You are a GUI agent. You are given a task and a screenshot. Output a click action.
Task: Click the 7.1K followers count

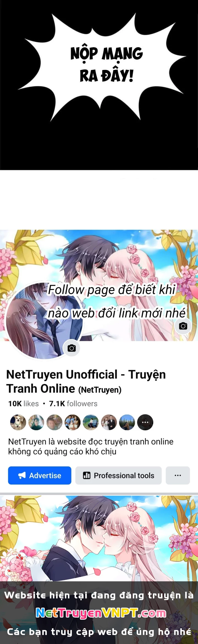[x=73, y=404]
